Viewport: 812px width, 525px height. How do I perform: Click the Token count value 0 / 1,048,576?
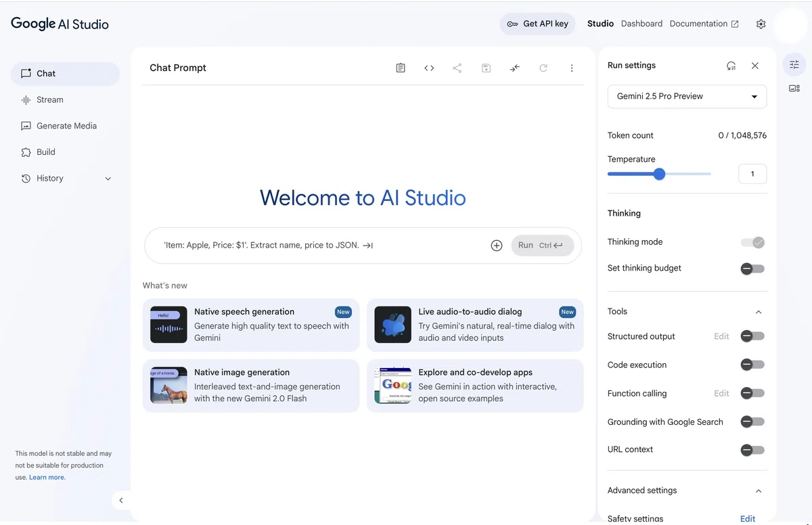click(x=742, y=135)
